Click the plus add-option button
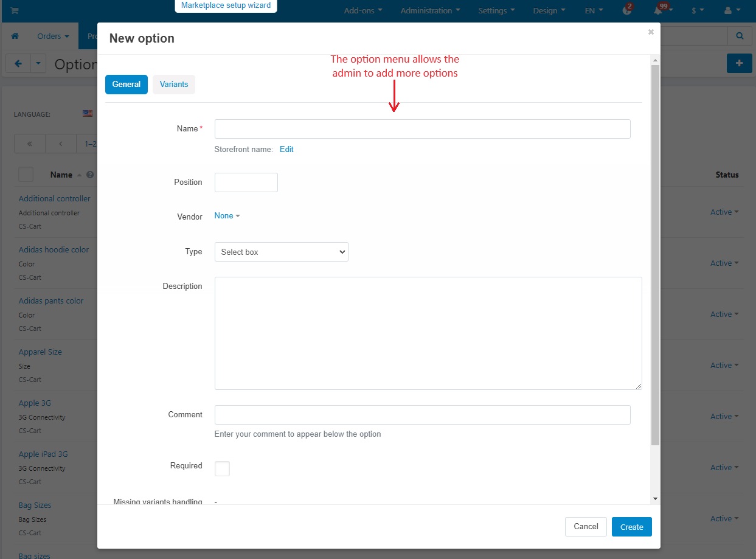756x559 pixels. point(740,63)
